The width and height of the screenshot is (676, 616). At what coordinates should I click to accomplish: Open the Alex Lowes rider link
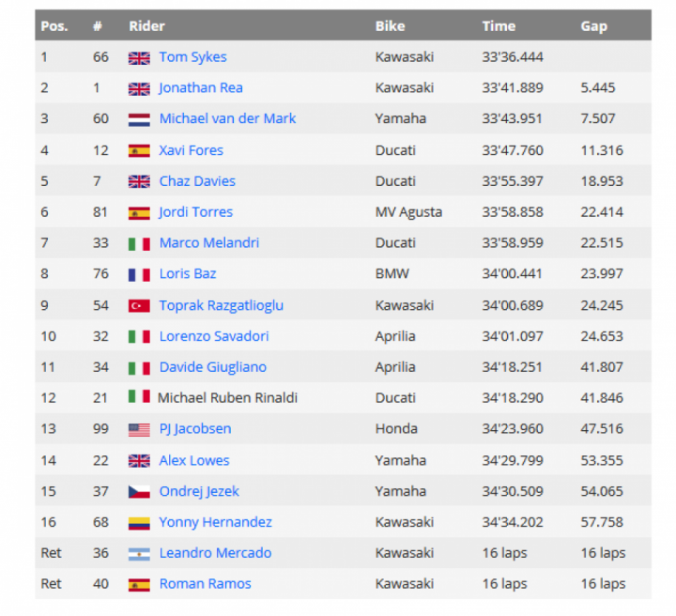pyautogui.click(x=194, y=460)
